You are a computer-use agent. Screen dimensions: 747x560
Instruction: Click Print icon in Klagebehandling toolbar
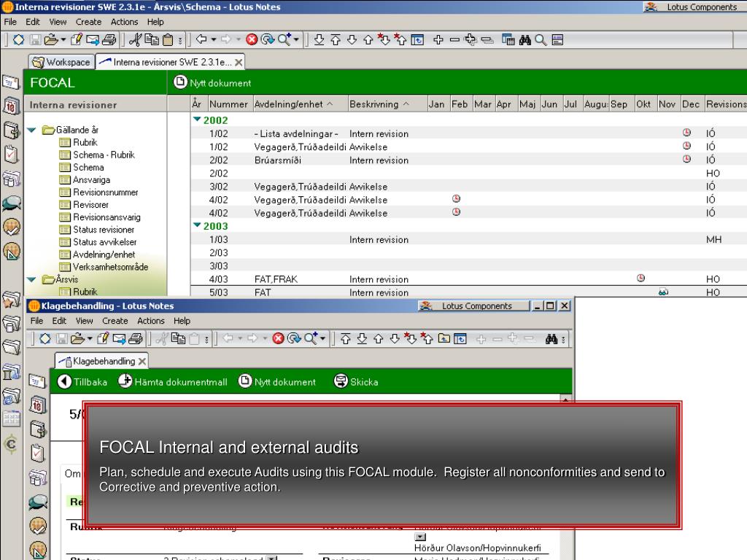click(x=136, y=338)
